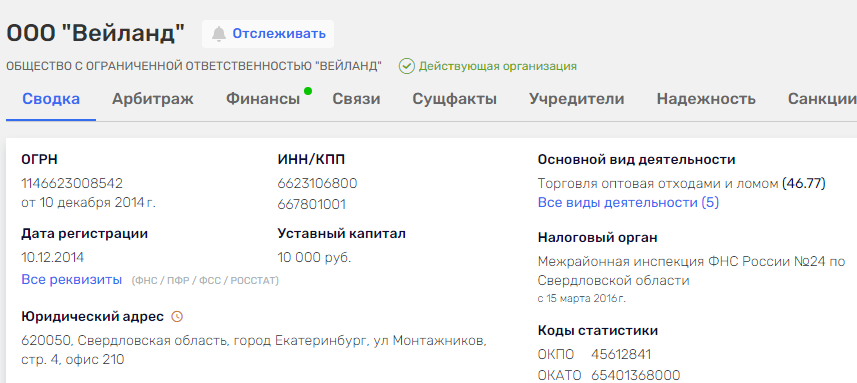Click the clock icon beside Юридический адрес
857x383 pixels.
[177, 316]
